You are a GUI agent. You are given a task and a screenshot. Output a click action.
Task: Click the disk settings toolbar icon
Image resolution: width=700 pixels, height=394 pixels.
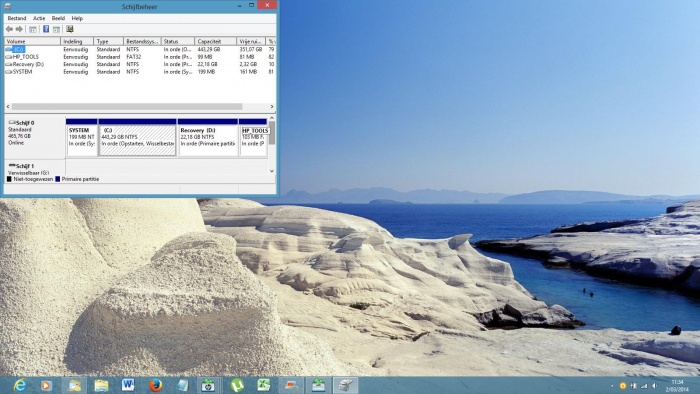tap(70, 29)
